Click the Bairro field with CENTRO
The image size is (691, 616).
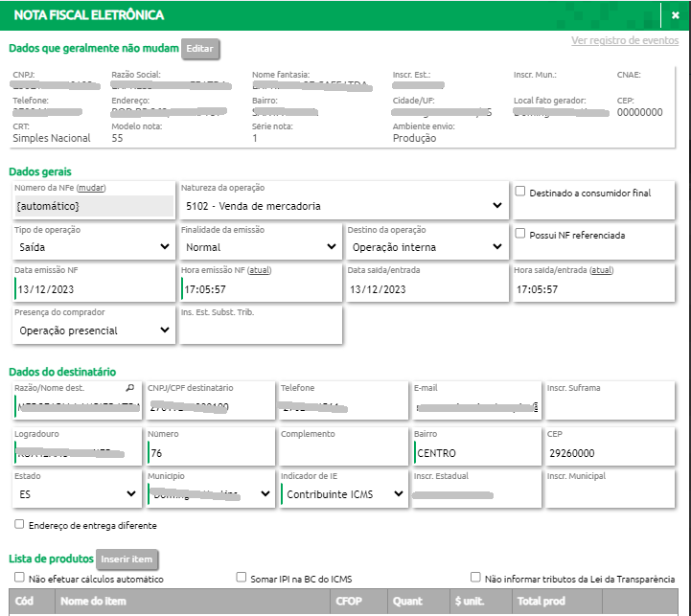pos(476,453)
